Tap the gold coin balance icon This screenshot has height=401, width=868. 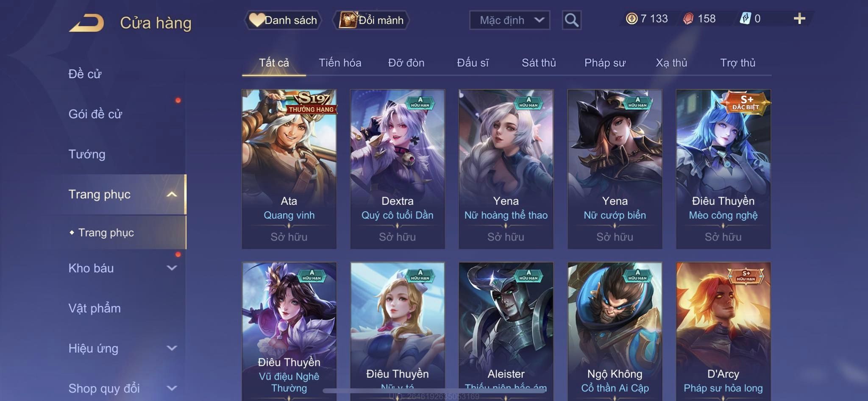(632, 19)
